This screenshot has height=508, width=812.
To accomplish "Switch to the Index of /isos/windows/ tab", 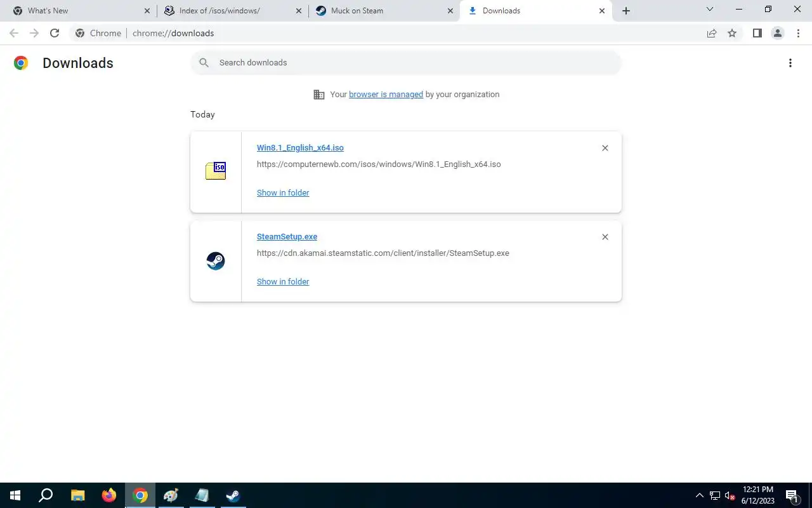I will pos(232,11).
